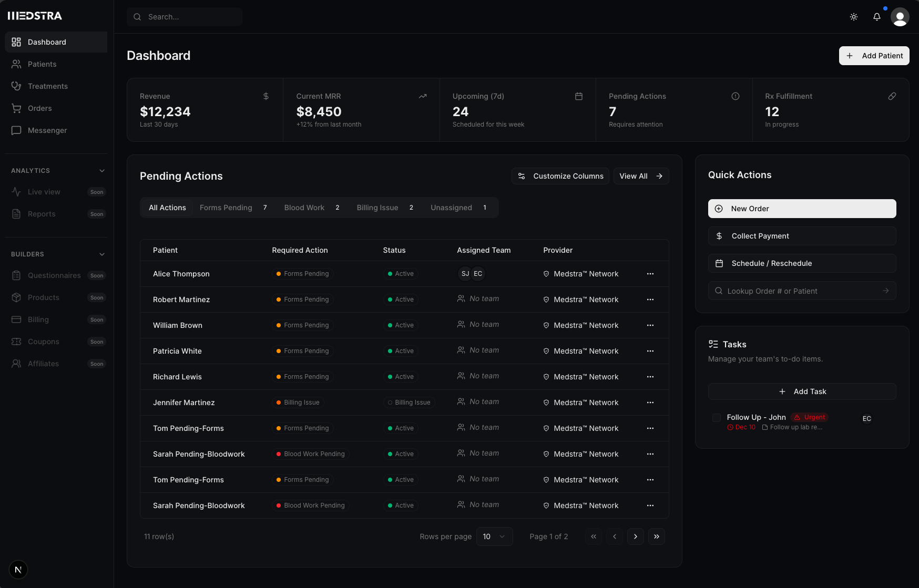Viewport: 919px width, 588px height.
Task: Open the row actions menu for Alice Thompson
Action: pyautogui.click(x=650, y=274)
